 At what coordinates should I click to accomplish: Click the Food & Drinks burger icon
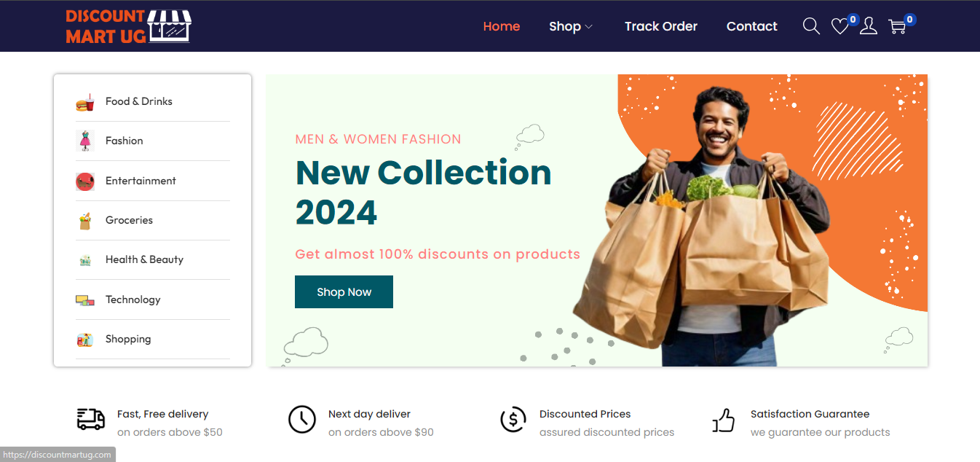click(x=85, y=102)
